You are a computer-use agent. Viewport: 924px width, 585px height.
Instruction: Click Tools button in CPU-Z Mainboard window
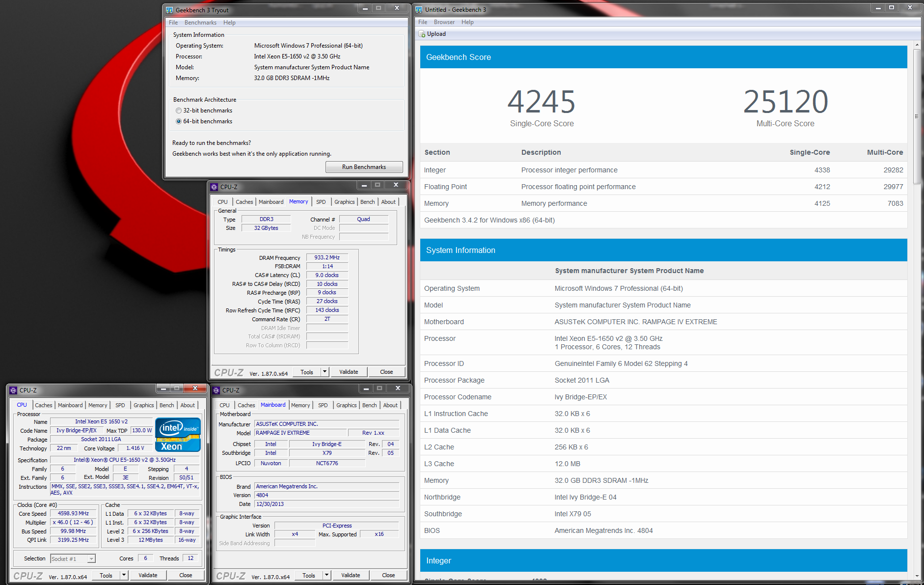point(309,575)
